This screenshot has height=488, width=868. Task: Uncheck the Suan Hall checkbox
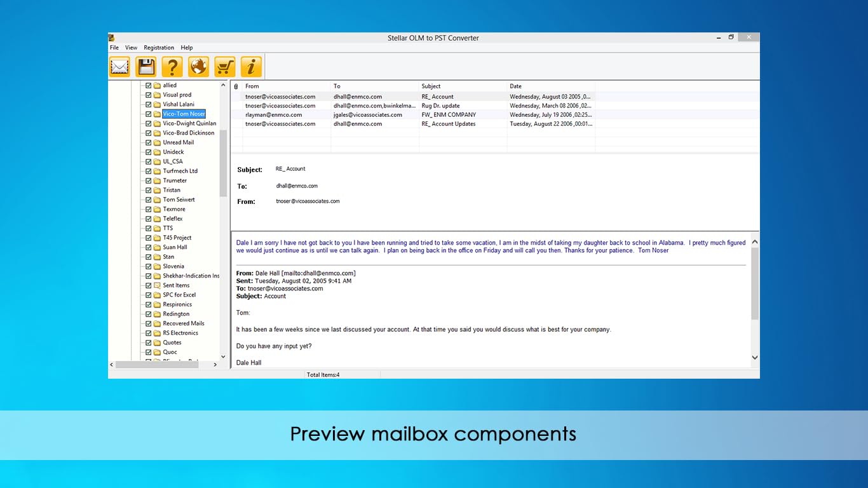click(x=149, y=247)
